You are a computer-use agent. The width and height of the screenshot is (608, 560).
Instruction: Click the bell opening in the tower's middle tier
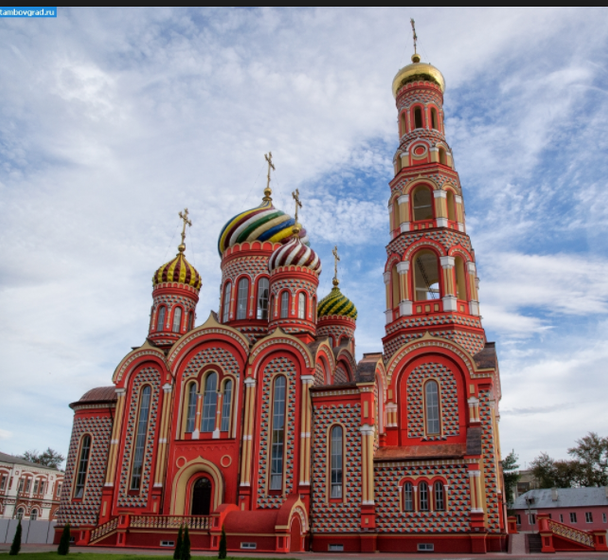coord(426,275)
